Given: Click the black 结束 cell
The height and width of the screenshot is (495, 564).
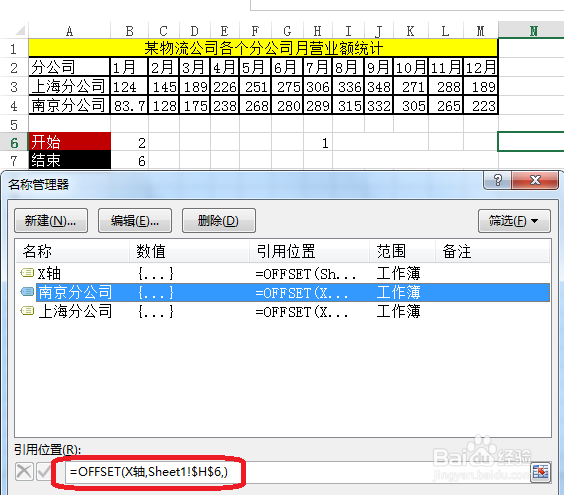Looking at the screenshot, I should click(70, 160).
